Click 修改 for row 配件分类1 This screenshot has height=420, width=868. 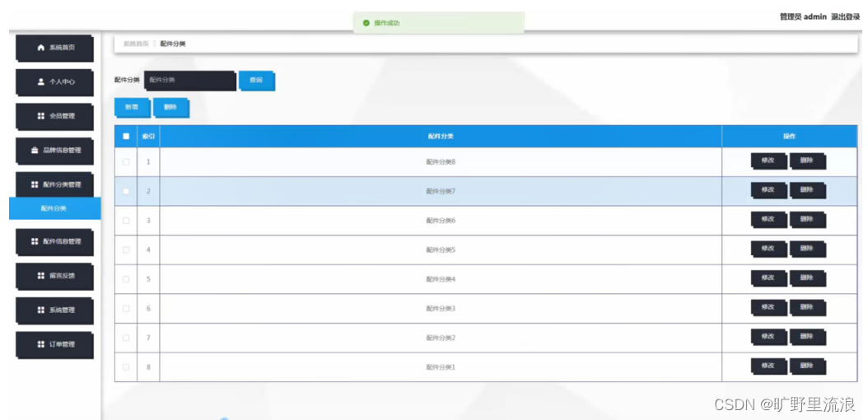(768, 366)
